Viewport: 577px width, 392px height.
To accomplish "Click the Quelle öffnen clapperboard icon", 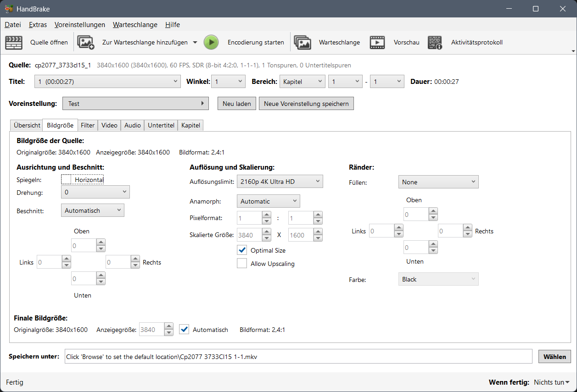I will click(14, 42).
